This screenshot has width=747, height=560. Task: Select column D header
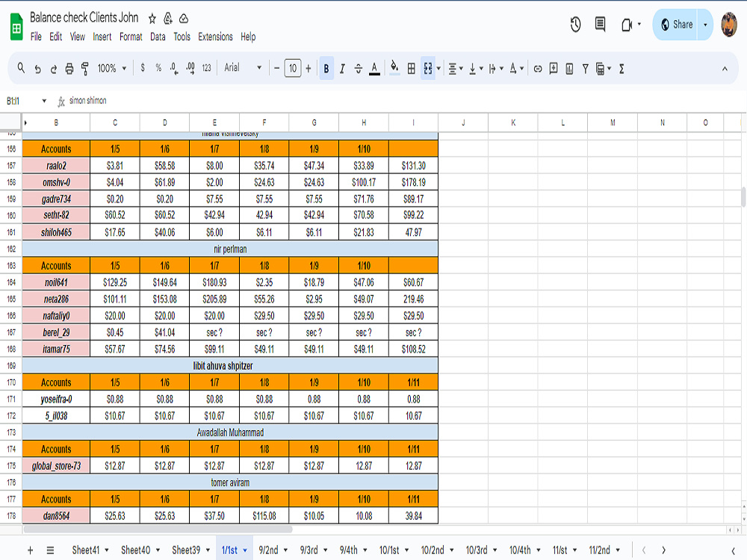tap(165, 122)
